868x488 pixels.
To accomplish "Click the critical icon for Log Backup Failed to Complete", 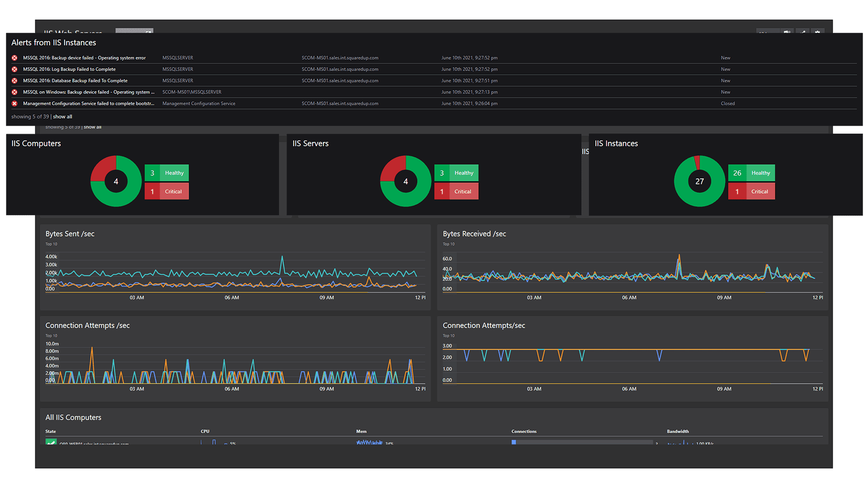I will (x=14, y=69).
